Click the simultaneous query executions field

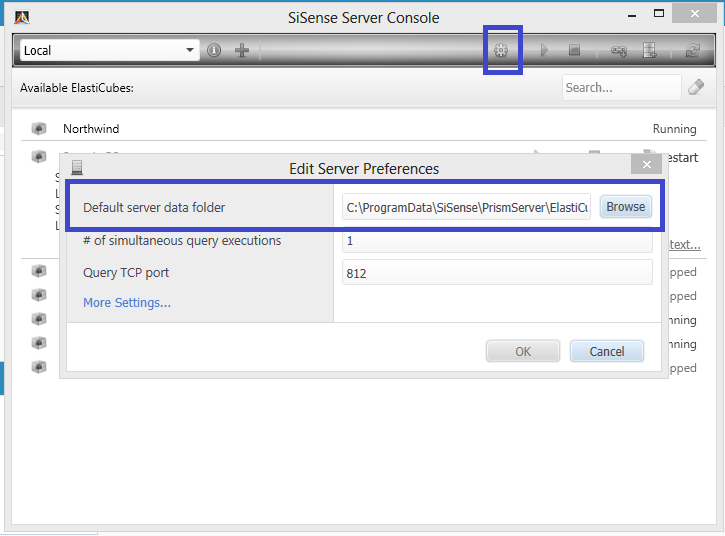coord(497,241)
